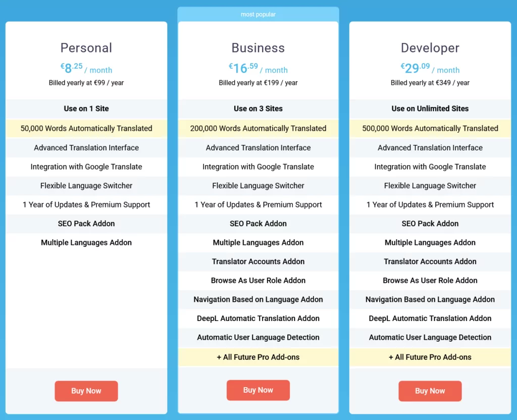This screenshot has width=517, height=420.
Task: Click the Personal plan heading
Action: tap(86, 48)
